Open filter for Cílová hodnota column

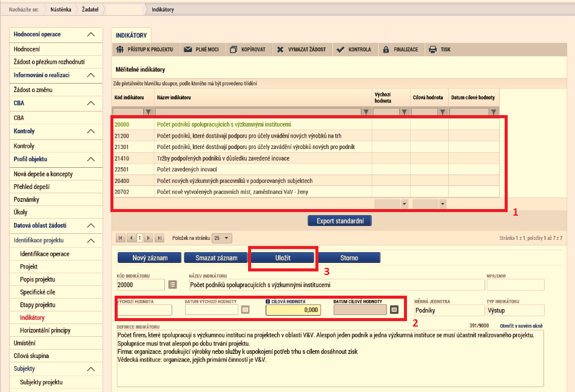pyautogui.click(x=443, y=111)
